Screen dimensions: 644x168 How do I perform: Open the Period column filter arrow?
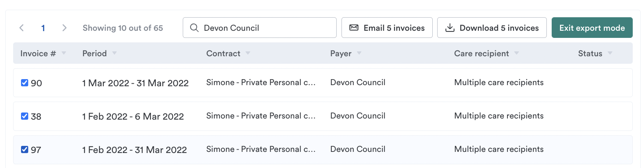[x=114, y=53]
